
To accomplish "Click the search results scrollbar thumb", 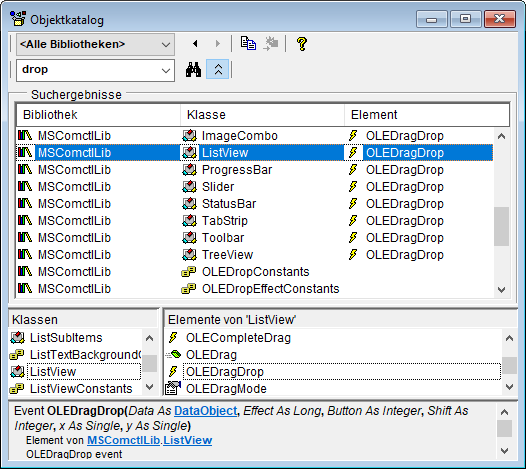I will click(502, 226).
